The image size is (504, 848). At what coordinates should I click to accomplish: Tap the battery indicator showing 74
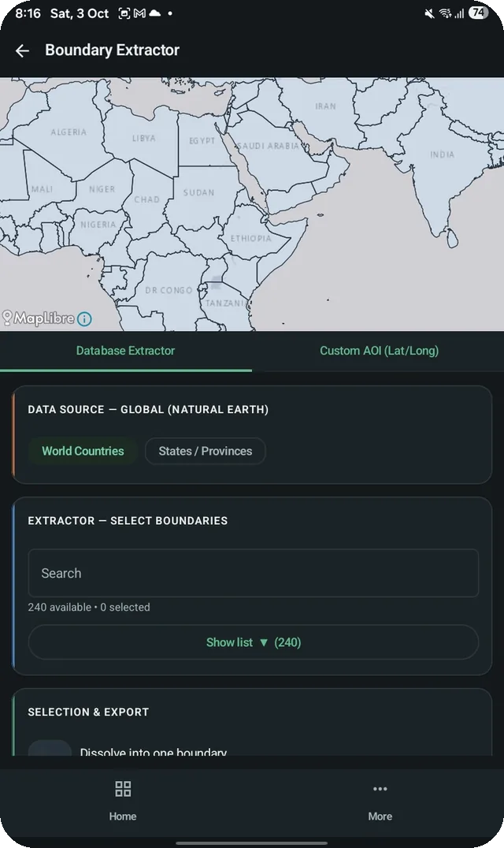coord(478,13)
